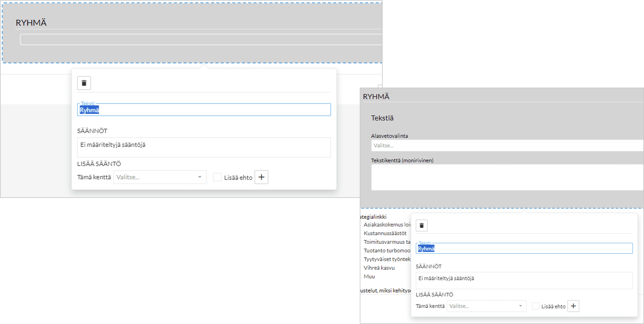The height and width of the screenshot is (324, 644).
Task: Click empty field under left RYHMÄ heading
Action: [200, 40]
